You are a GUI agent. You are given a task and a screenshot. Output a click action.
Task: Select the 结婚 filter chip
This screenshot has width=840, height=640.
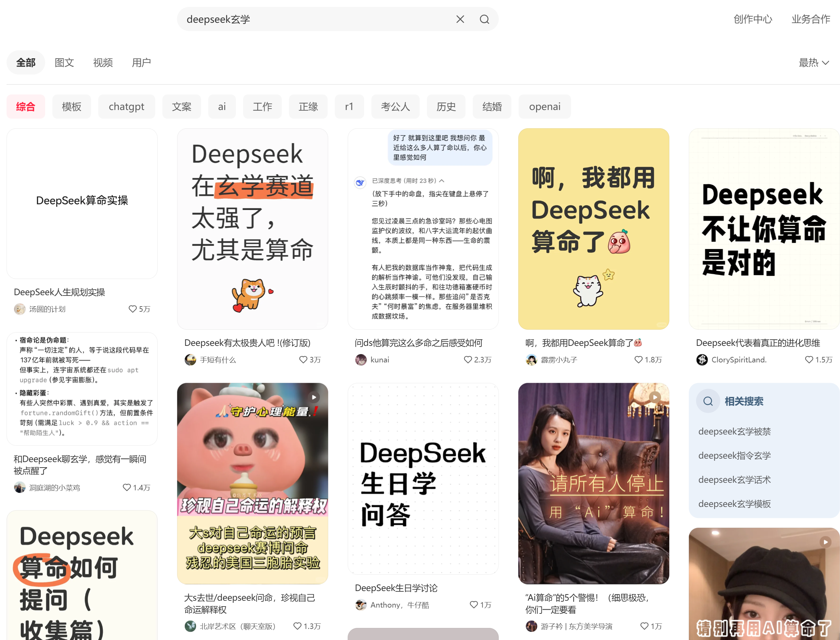tap(492, 107)
